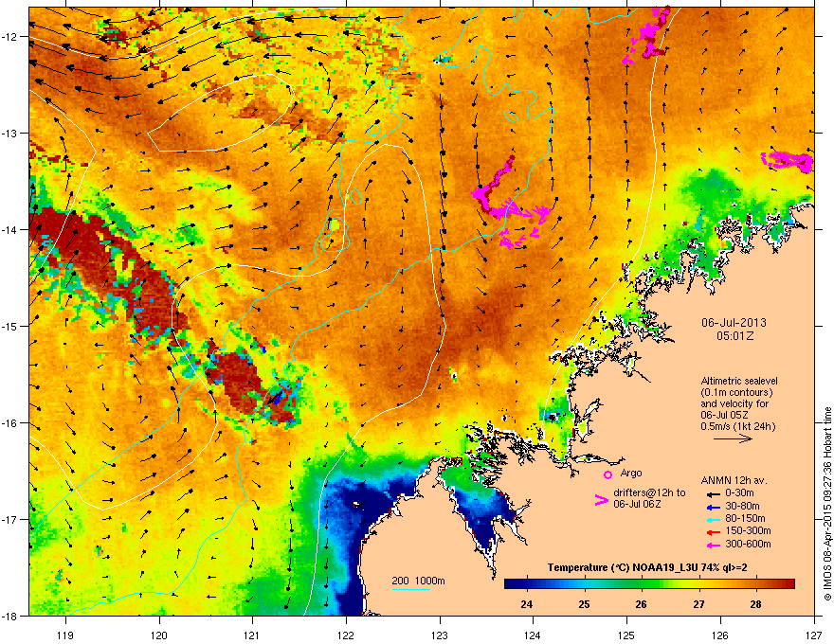The image size is (834, 644).
Task: Click the '121' longitude axis label
Action: click(x=252, y=635)
